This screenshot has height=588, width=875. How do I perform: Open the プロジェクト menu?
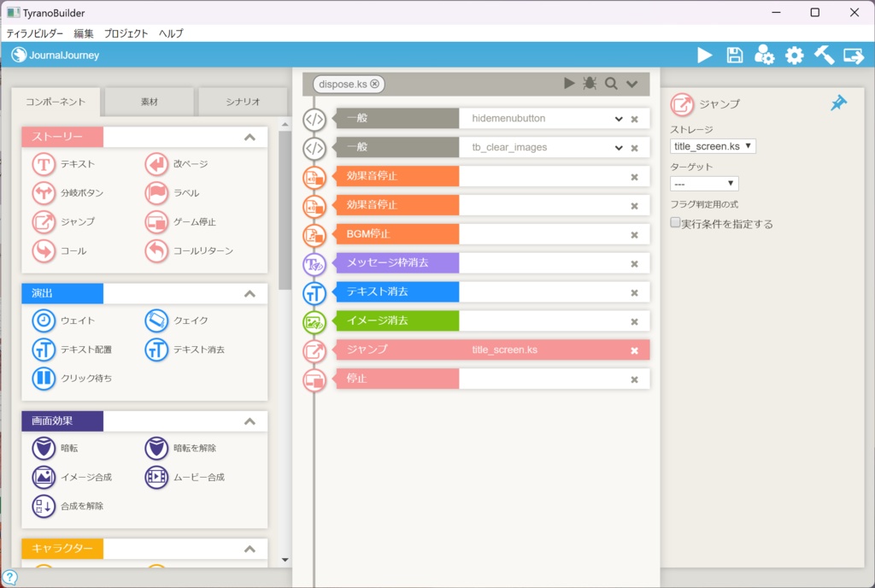pyautogui.click(x=126, y=33)
